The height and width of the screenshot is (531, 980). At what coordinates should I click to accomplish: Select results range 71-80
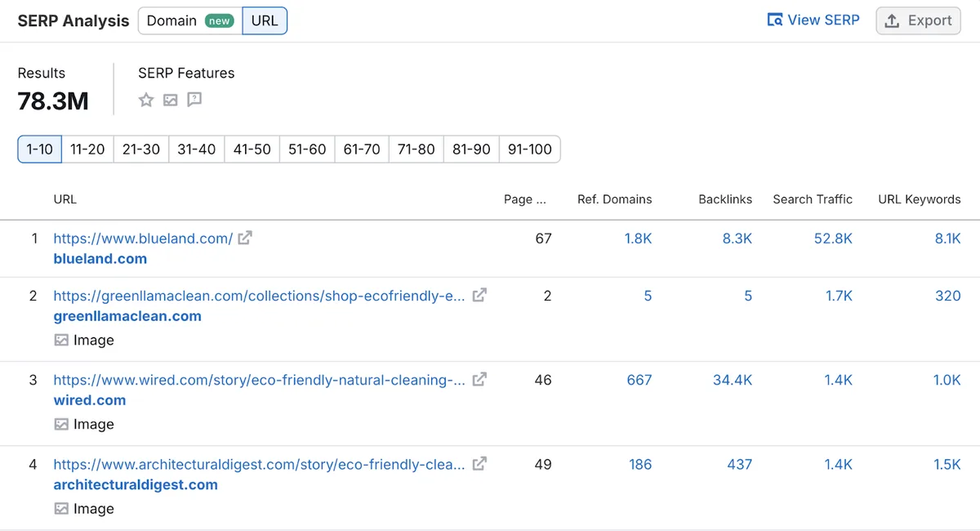click(416, 149)
